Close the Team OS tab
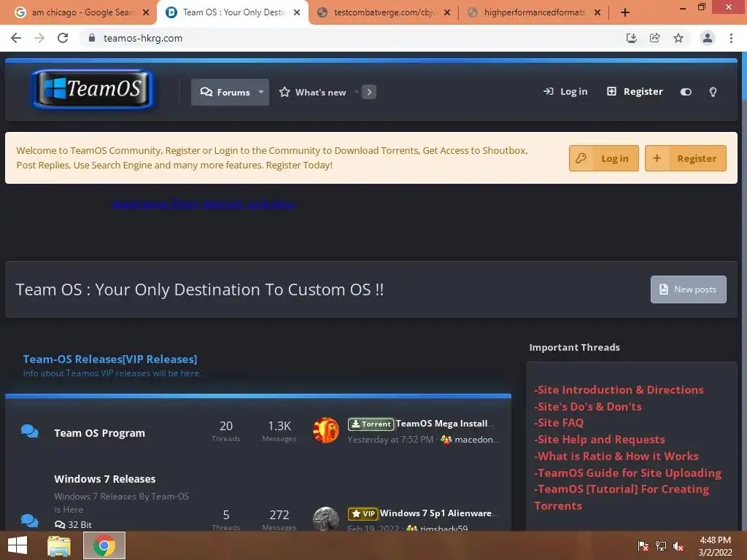 pos(297,12)
